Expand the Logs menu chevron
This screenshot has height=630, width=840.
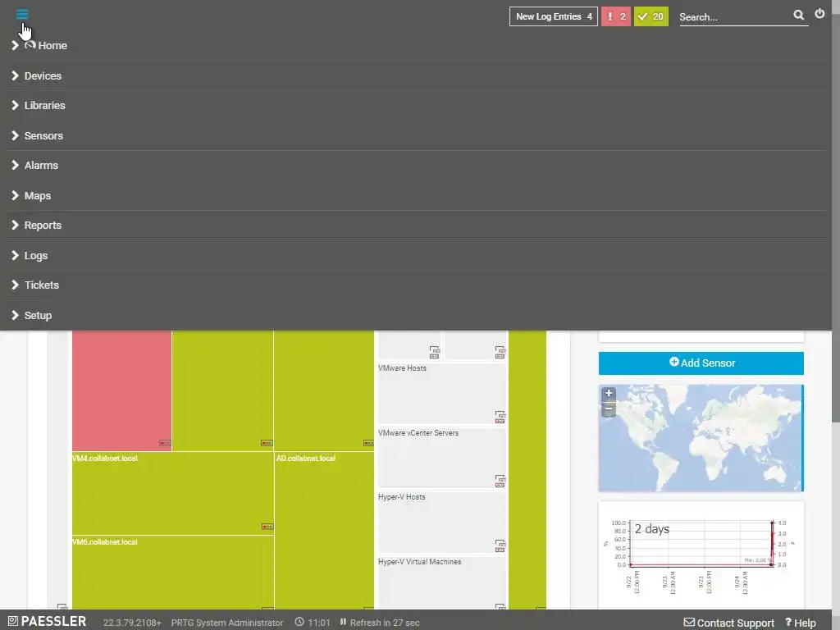(15, 256)
